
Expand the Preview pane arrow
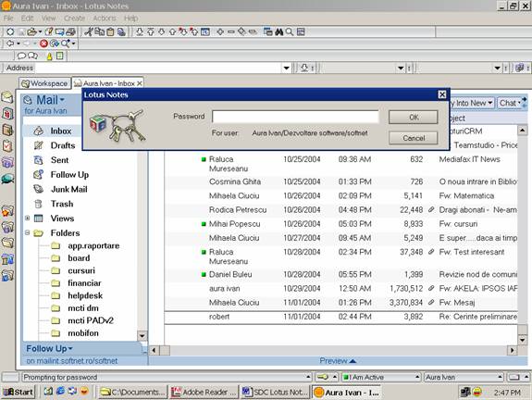[353, 360]
